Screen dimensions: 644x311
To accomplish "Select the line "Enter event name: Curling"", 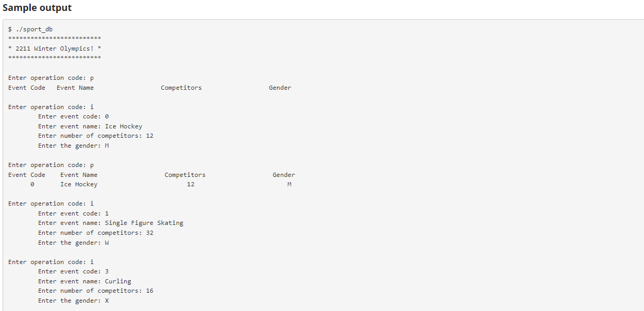I will tap(84, 281).
